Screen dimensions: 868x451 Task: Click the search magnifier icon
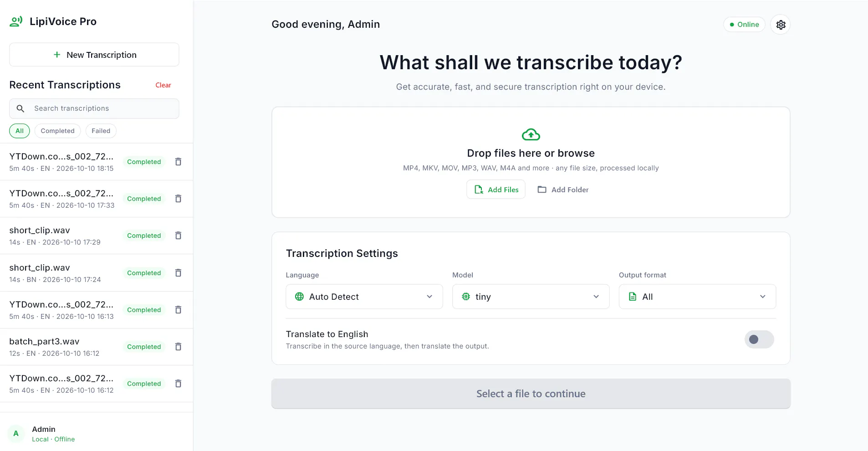(x=20, y=108)
